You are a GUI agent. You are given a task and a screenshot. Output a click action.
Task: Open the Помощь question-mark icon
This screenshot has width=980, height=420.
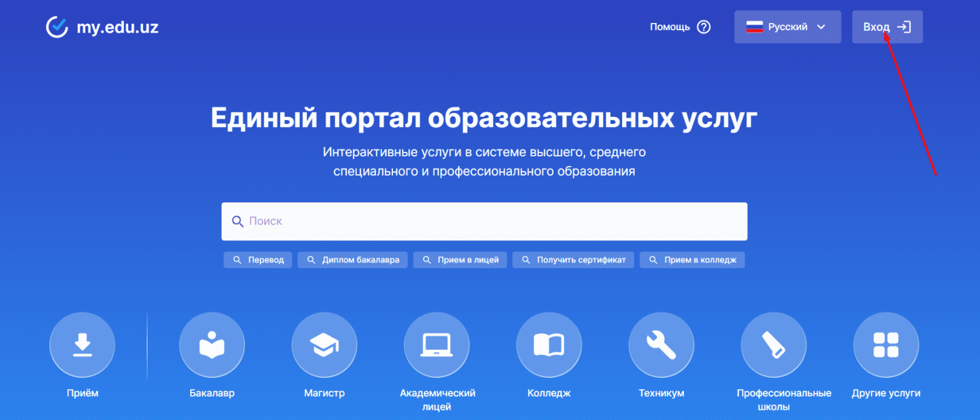tap(704, 27)
